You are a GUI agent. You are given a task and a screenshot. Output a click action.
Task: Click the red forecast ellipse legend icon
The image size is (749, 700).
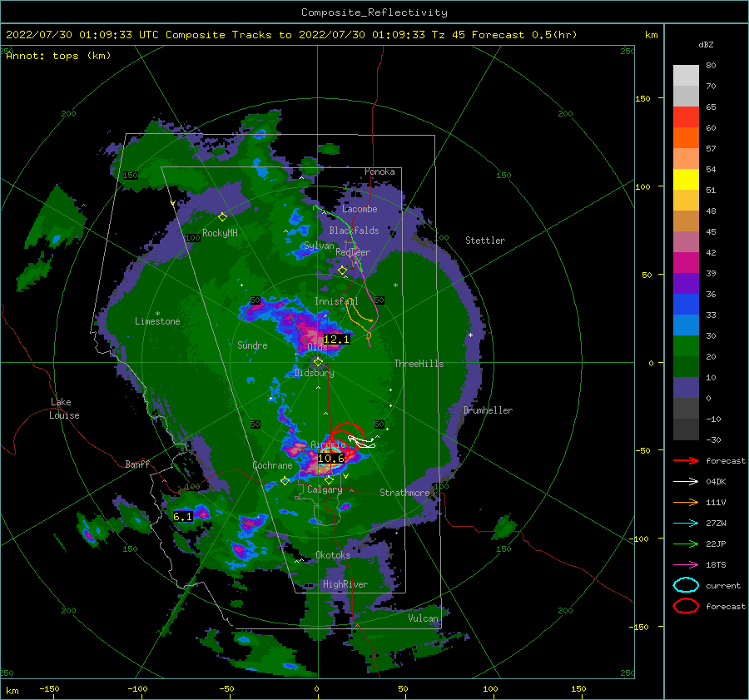click(x=686, y=606)
